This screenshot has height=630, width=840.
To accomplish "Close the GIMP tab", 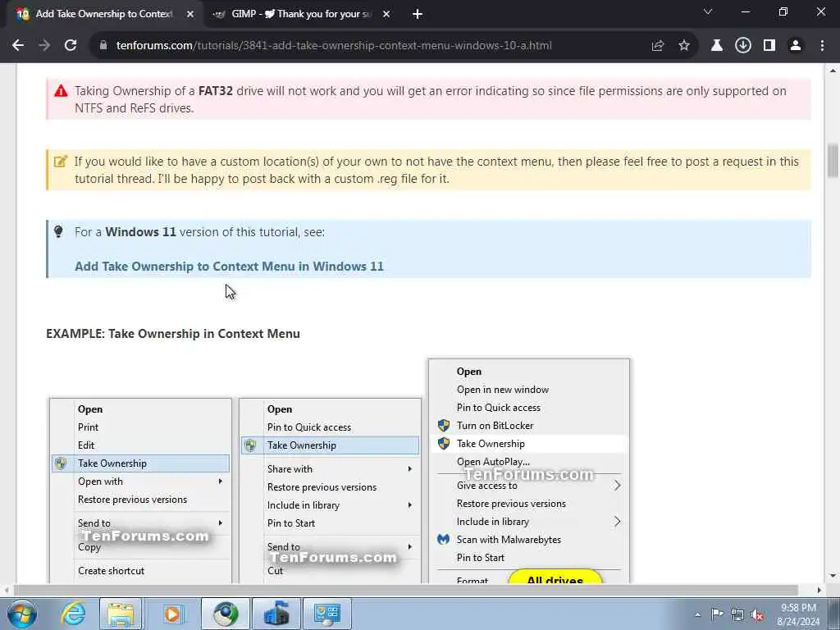I will [386, 15].
